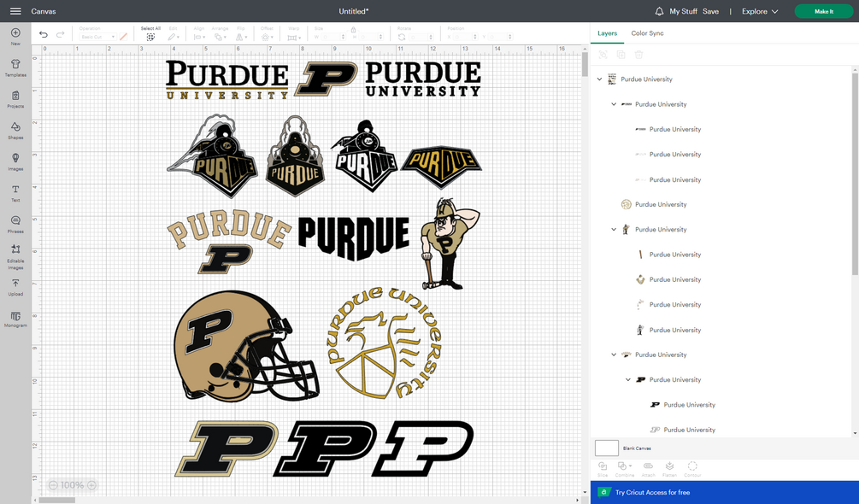Click the Redo arrow
859x504 pixels.
coord(61,34)
